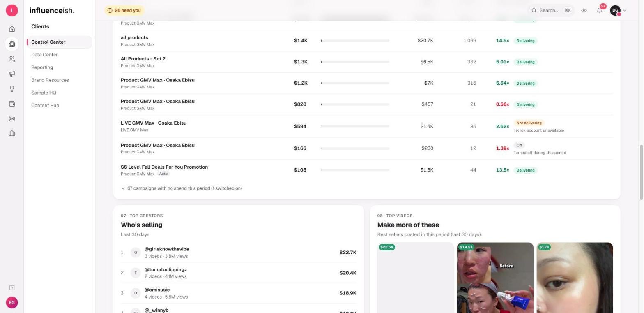This screenshot has height=313, width=644.
Task: Collapse the sidebar with the panel icon
Action: [x=12, y=287]
